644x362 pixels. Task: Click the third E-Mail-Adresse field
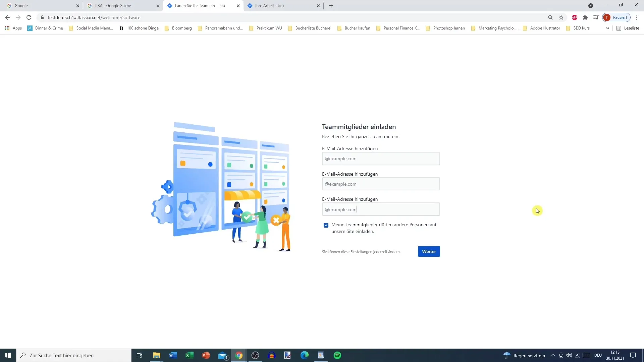pyautogui.click(x=381, y=209)
